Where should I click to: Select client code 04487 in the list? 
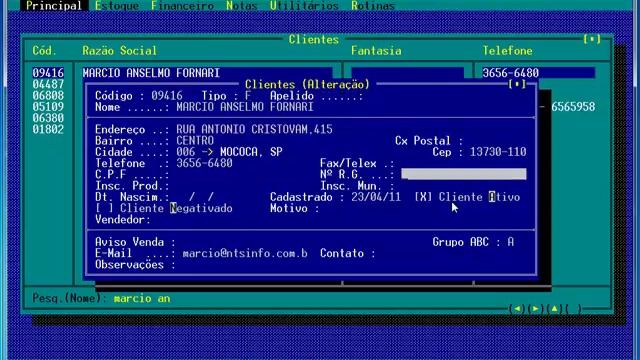(x=48, y=84)
